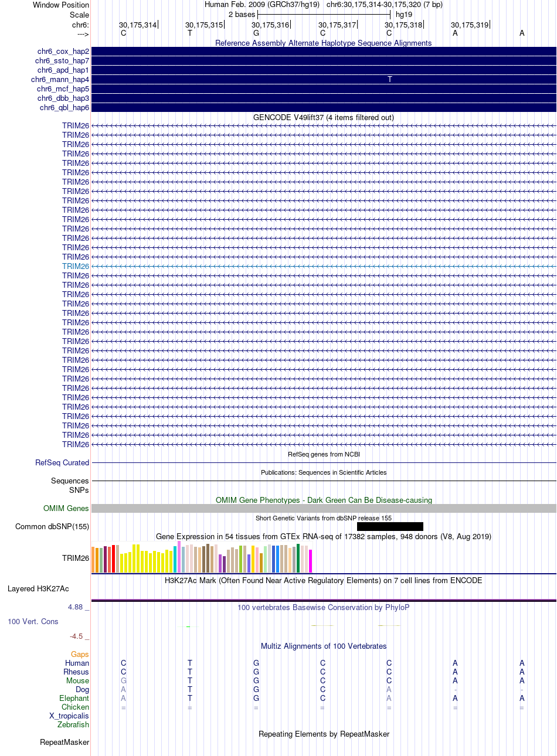This screenshot has height=756, width=557.
Task: Click the Layered H3K27Ac track label
Action: point(38,588)
